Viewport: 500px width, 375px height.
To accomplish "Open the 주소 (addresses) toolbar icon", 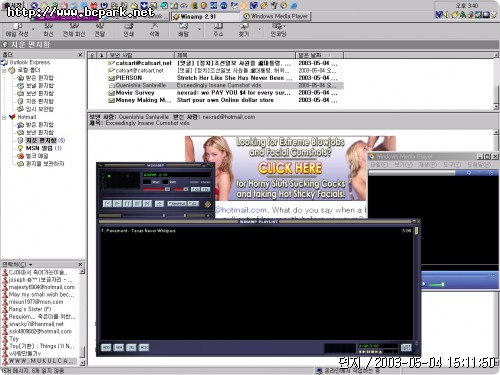I will (x=218, y=30).
